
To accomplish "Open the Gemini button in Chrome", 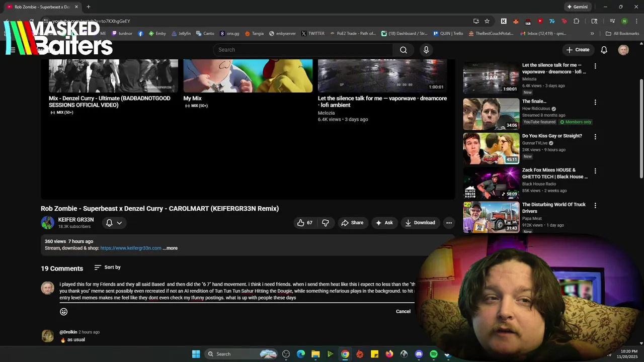I will point(577,7).
